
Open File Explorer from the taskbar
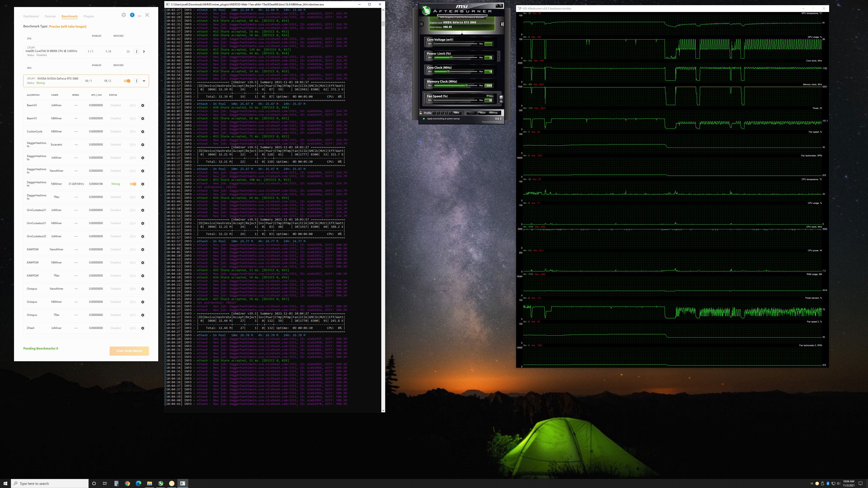149,483
